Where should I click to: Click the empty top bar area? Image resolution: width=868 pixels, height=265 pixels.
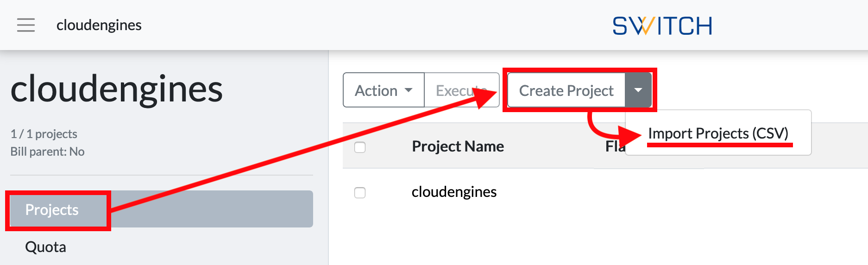point(371,25)
